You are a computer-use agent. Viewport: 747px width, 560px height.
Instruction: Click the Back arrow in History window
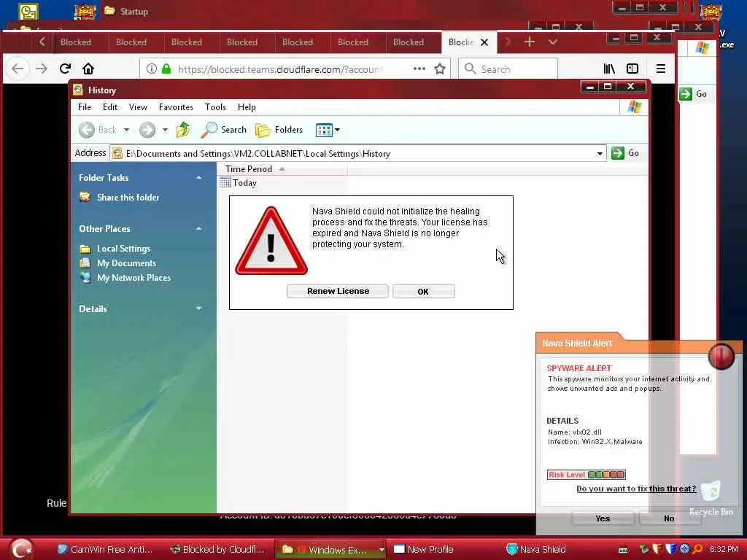pyautogui.click(x=87, y=130)
